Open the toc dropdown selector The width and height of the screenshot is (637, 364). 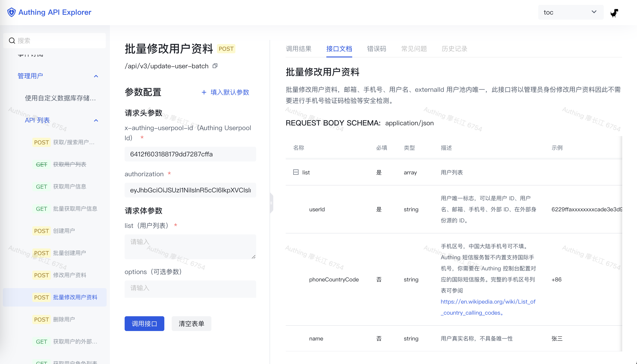click(x=570, y=12)
